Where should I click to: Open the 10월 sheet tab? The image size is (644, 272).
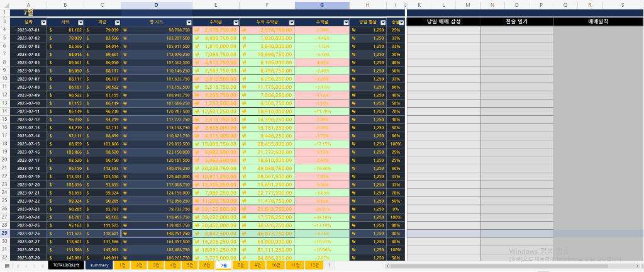pyautogui.click(x=275, y=266)
